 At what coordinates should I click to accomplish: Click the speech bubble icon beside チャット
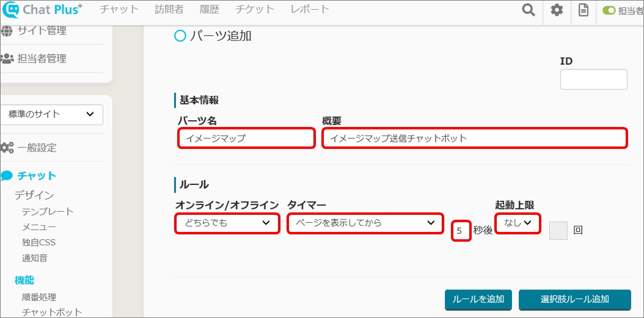click(7, 176)
